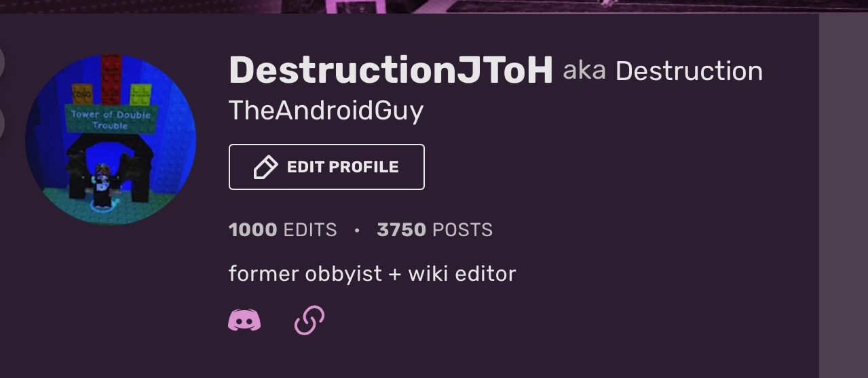868x378 pixels.
Task: Select the upper partial circle on left edge
Action: tap(1, 62)
